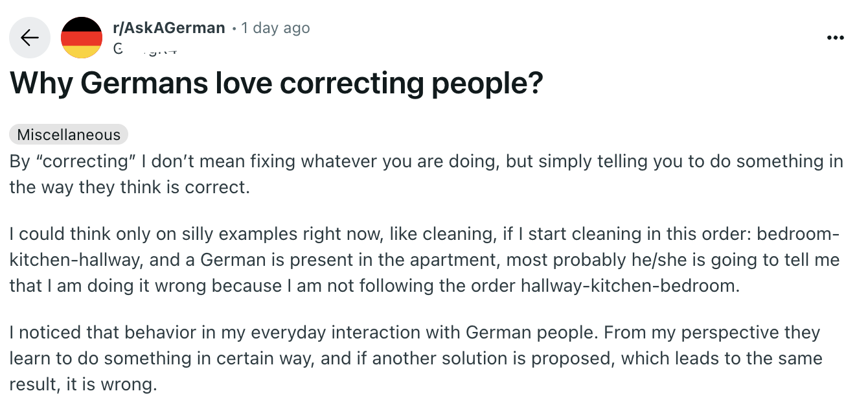This screenshot has width=868, height=402.
Task: Click the paragraph starting "By correcting I don't mean"
Action: point(426,174)
